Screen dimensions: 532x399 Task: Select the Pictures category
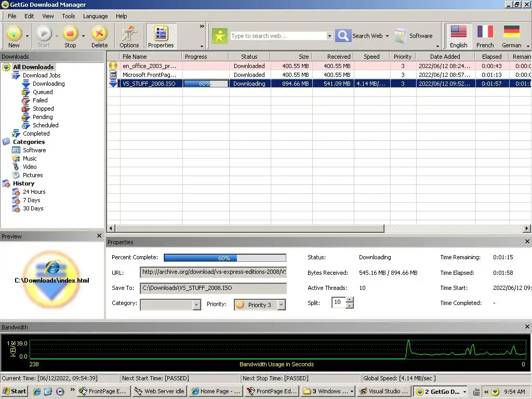33,175
